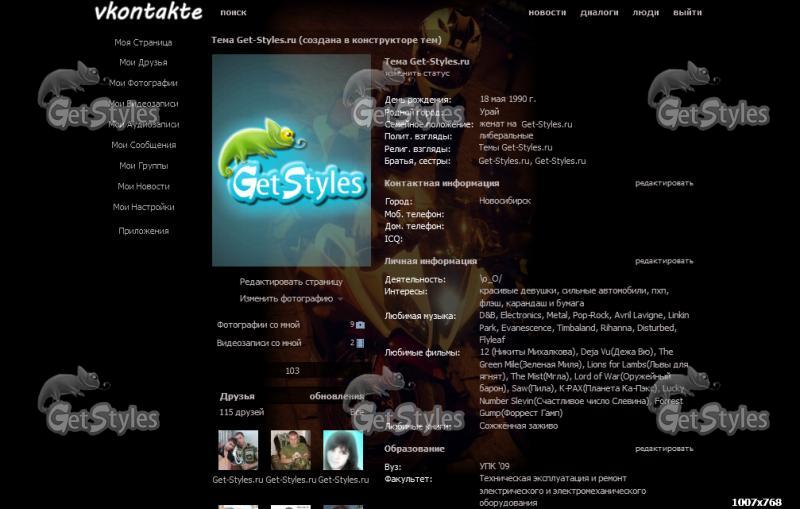Click выйти to log out
The width and height of the screenshot is (800, 509).
pyautogui.click(x=687, y=12)
